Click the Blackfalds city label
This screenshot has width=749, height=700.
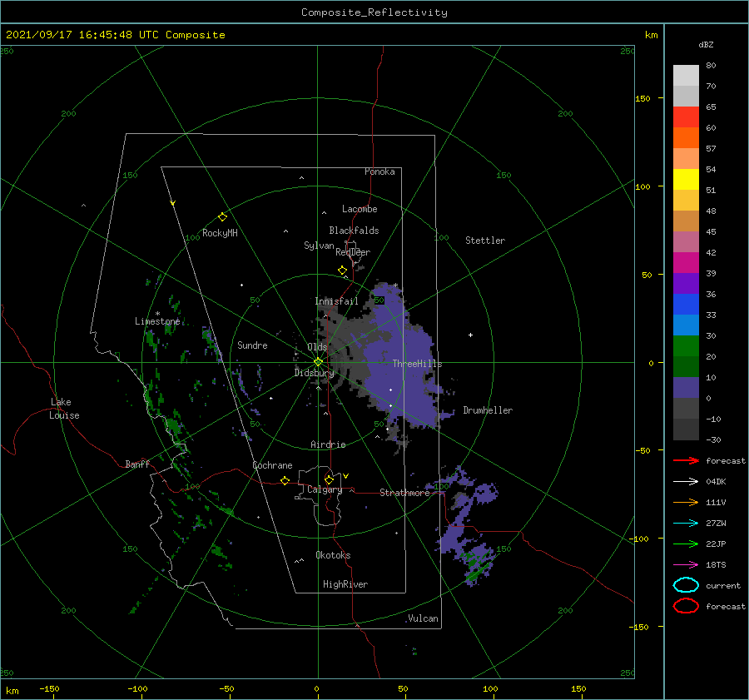pos(354,231)
